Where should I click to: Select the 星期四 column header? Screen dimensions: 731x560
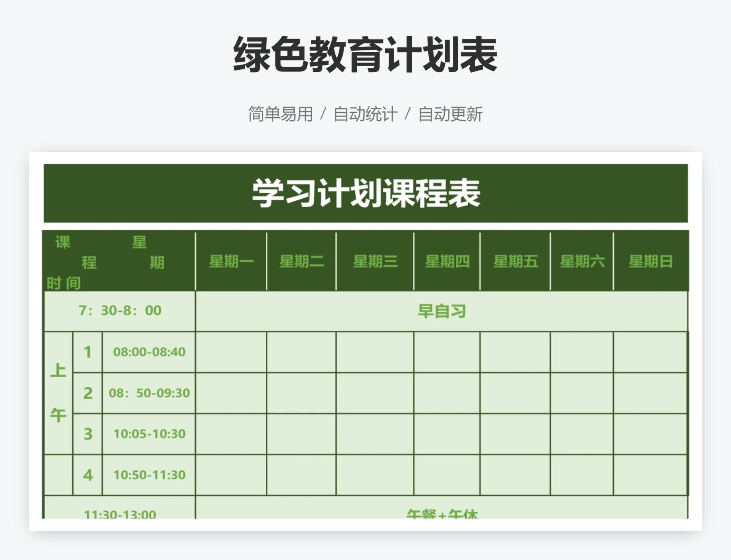[x=446, y=261]
